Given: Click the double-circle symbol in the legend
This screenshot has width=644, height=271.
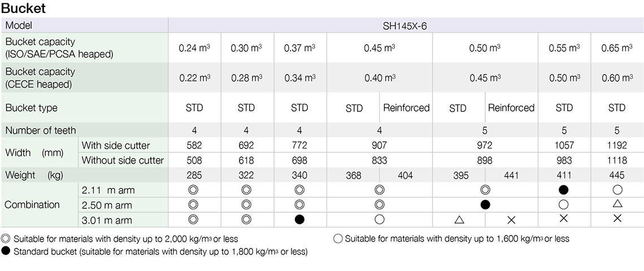Looking at the screenshot, I should point(6,239).
